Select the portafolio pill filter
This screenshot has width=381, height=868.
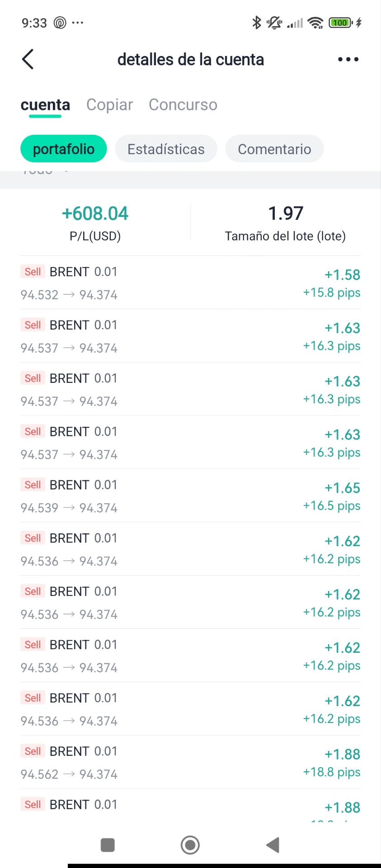coord(64,149)
